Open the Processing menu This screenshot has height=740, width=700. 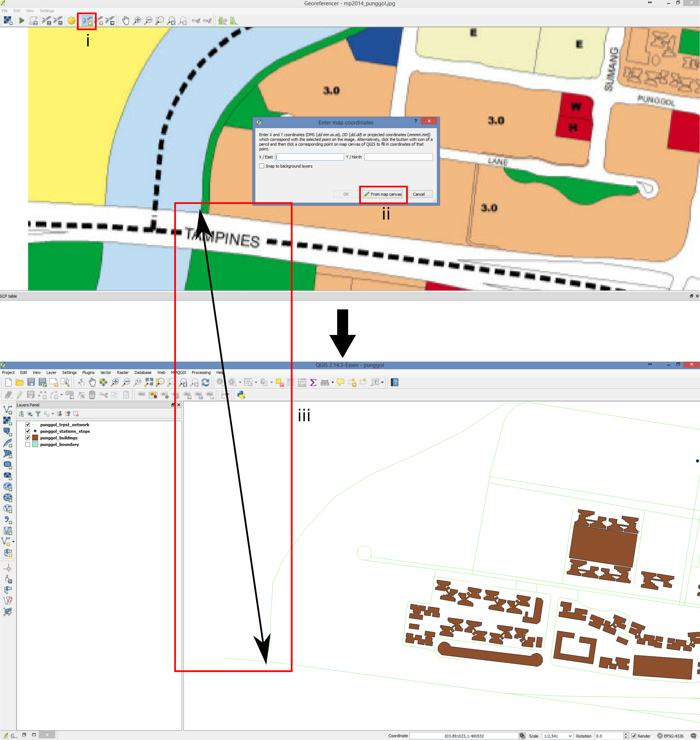[201, 373]
